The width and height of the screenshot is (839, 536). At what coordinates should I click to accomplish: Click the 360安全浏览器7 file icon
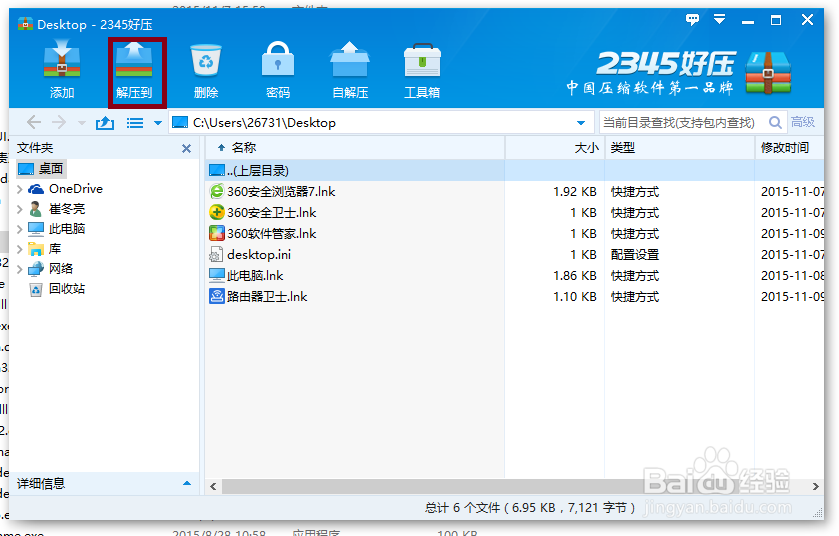[x=217, y=192]
